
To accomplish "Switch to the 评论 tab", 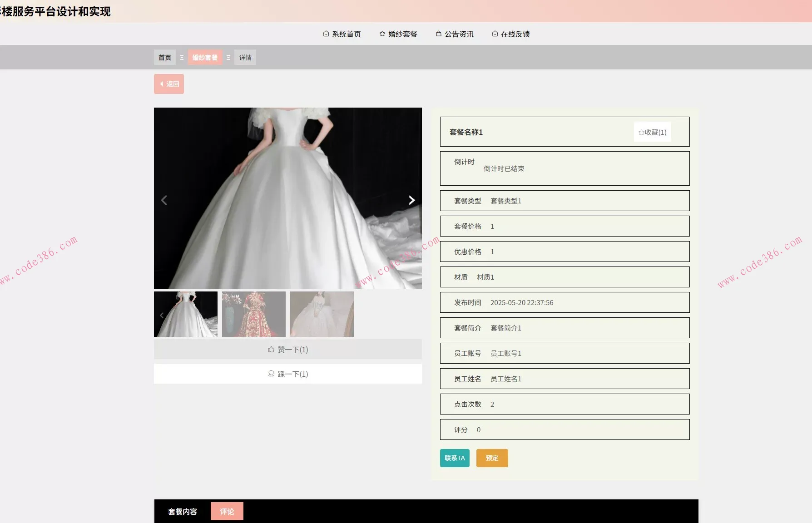I will coord(227,512).
